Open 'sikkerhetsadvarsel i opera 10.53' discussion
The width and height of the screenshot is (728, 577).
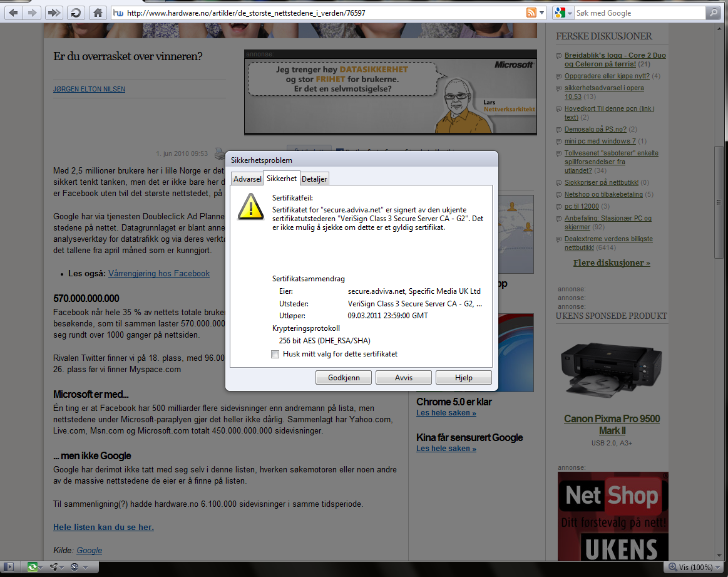[x=604, y=92]
